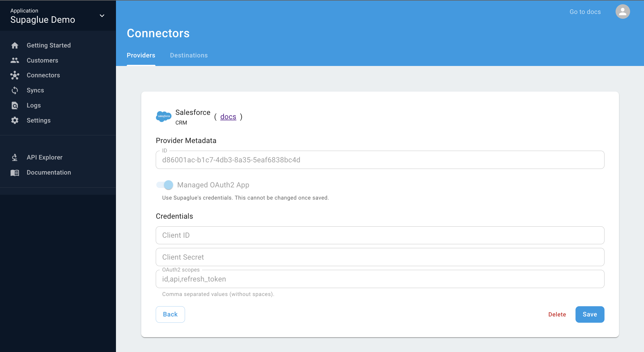This screenshot has height=352, width=644.
Task: Click the Salesforce cloud logo
Action: [164, 117]
